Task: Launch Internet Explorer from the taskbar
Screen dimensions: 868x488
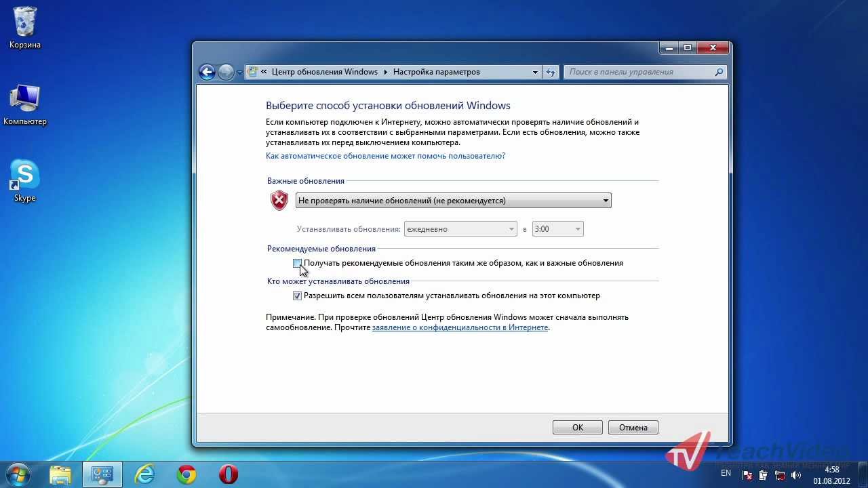Action: [x=144, y=474]
